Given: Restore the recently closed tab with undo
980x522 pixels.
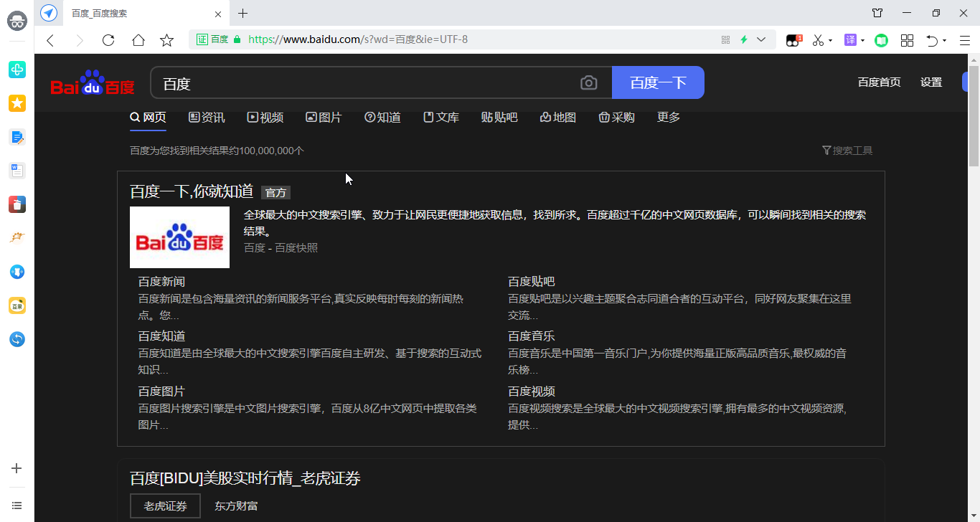Looking at the screenshot, I should (x=932, y=41).
